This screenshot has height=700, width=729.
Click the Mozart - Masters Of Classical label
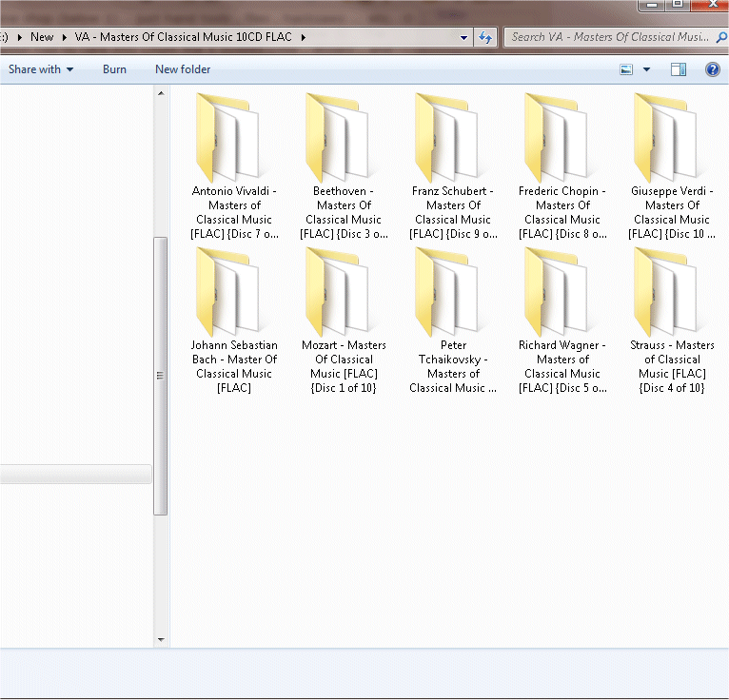[x=344, y=366]
